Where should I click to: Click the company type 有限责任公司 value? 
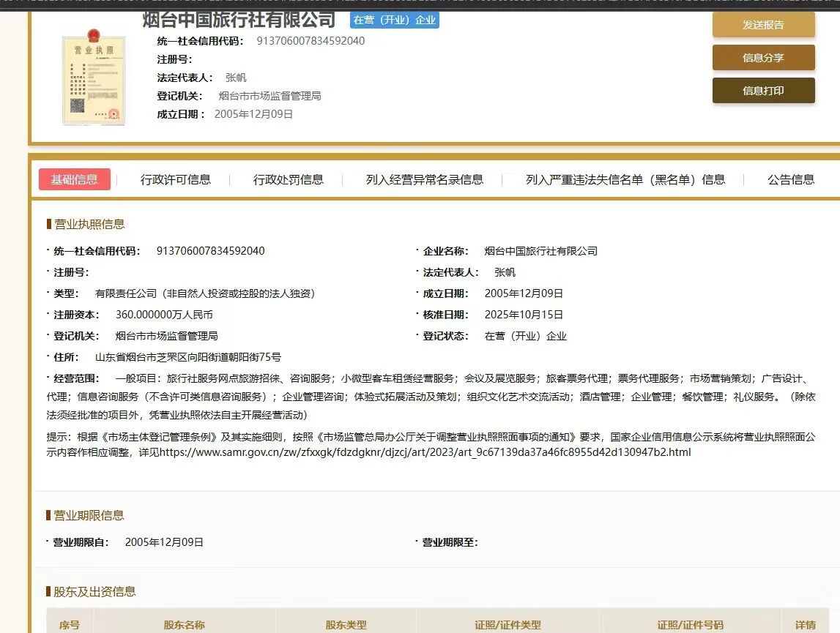coord(204,293)
